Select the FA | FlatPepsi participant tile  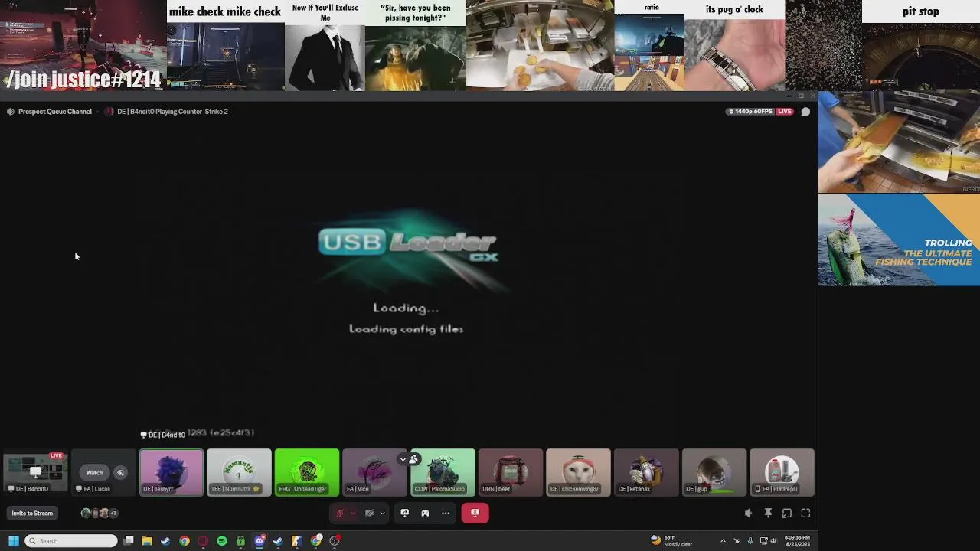pos(782,472)
